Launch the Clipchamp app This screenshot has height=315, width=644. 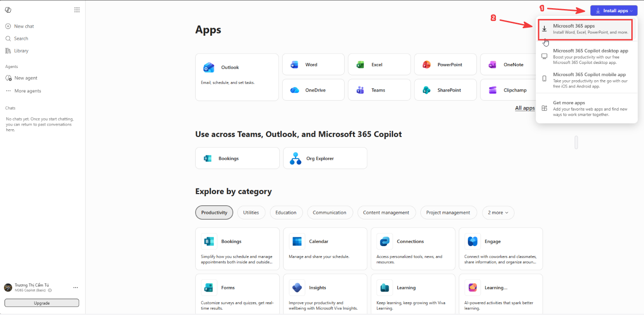tap(508, 90)
